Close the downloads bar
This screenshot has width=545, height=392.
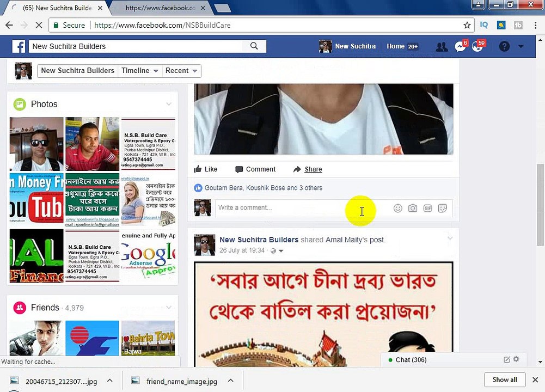(x=535, y=380)
